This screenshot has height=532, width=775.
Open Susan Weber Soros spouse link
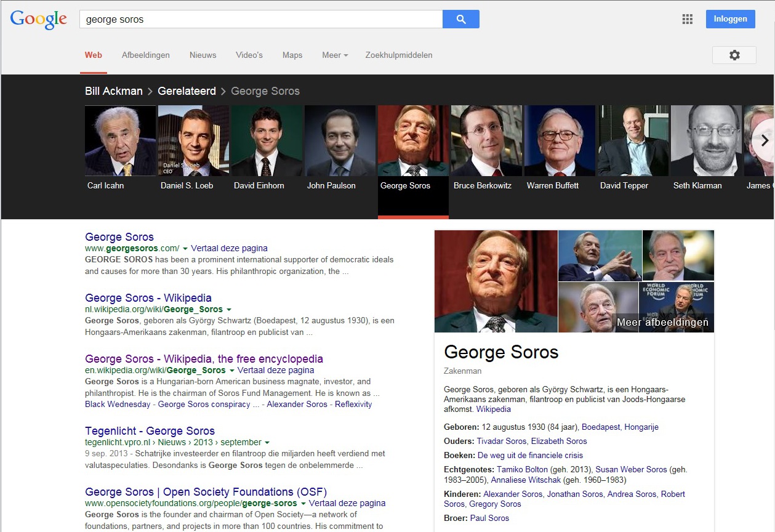coord(631,469)
